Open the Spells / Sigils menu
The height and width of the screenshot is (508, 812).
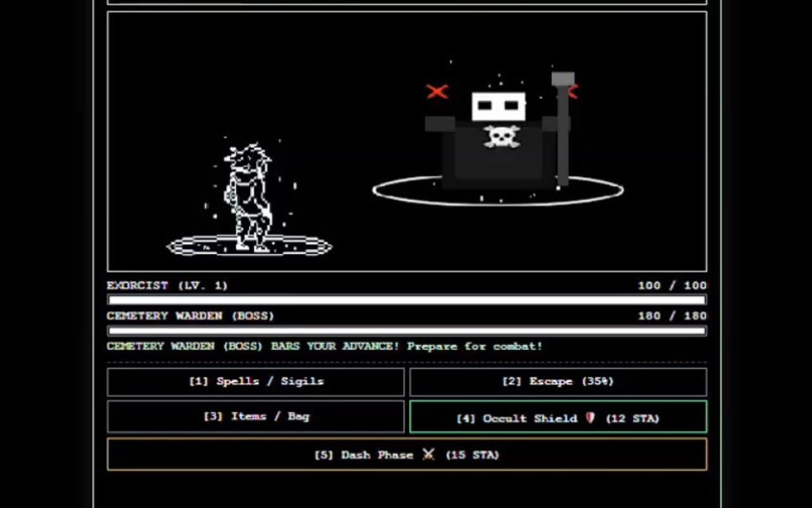[x=256, y=382]
